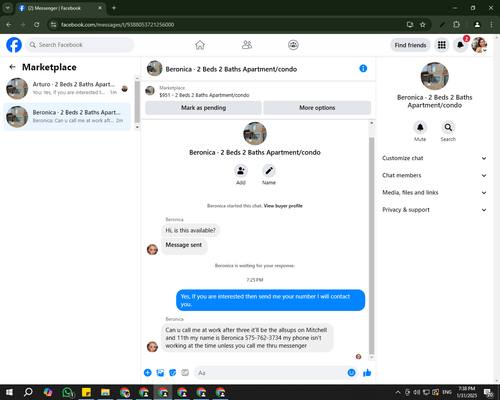Click Mark as pending button
Screen dimensions: 500x400
(x=203, y=108)
